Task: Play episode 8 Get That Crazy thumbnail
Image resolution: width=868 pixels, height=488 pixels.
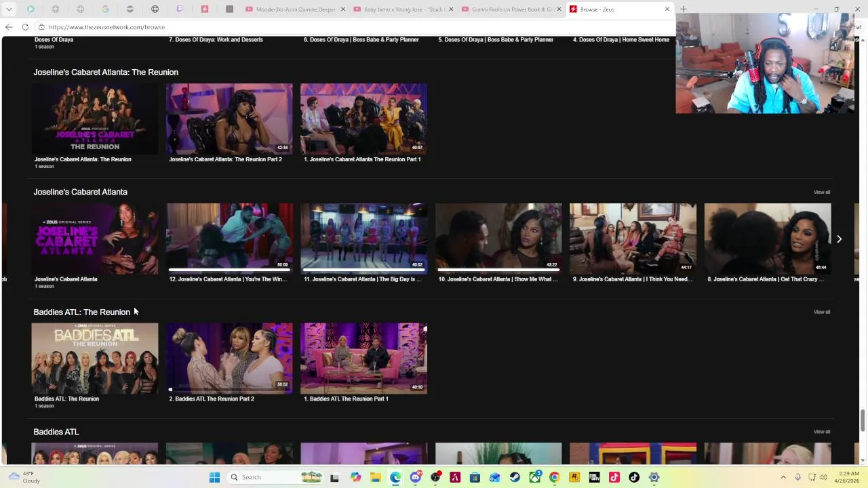Action: point(768,239)
